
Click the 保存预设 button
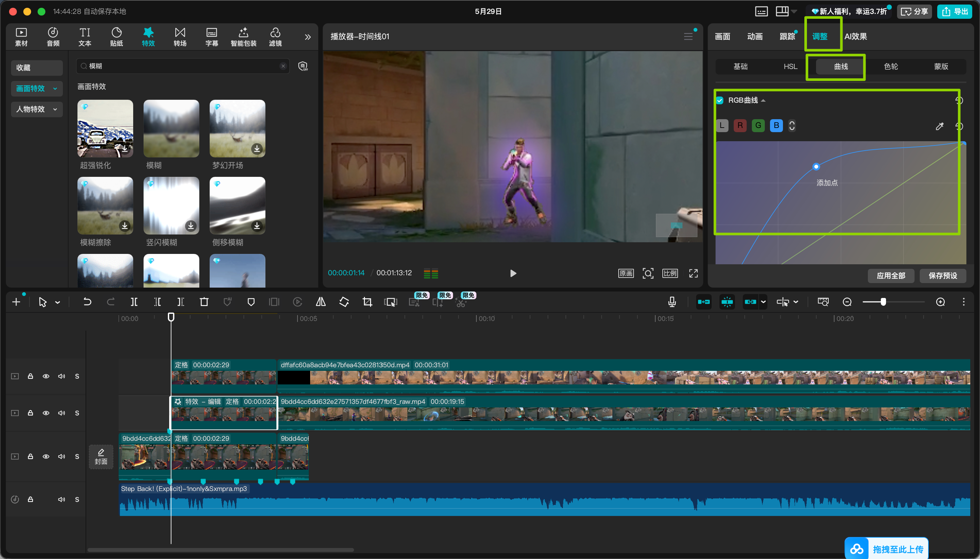[943, 276]
